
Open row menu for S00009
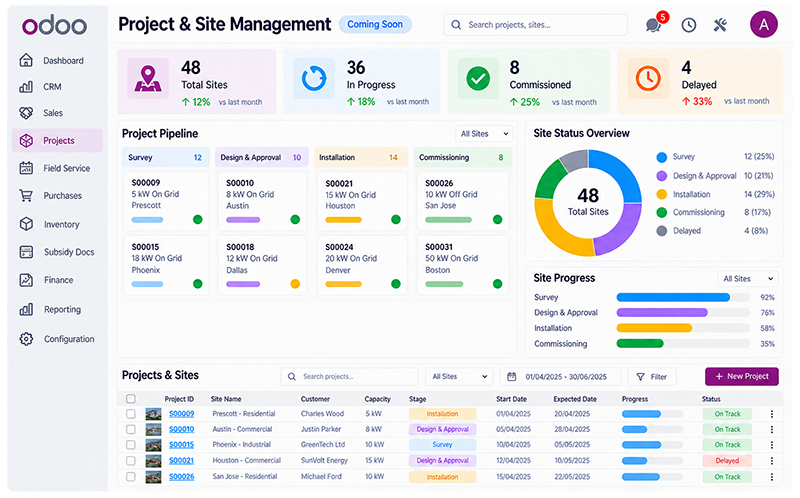[x=771, y=414]
